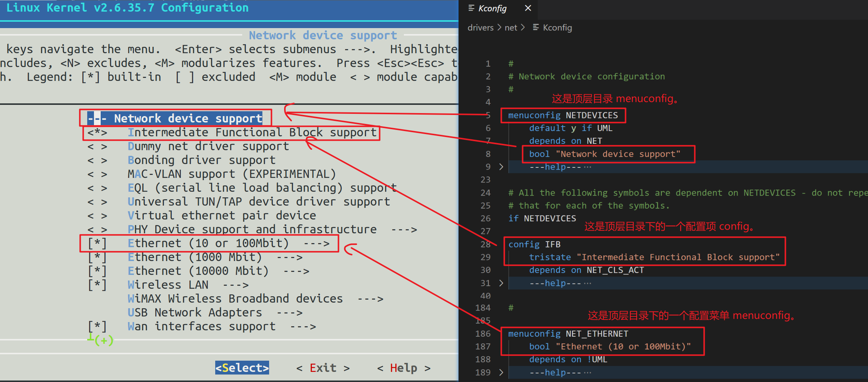Toggle Virtual ethernet pair device option

(x=97, y=216)
